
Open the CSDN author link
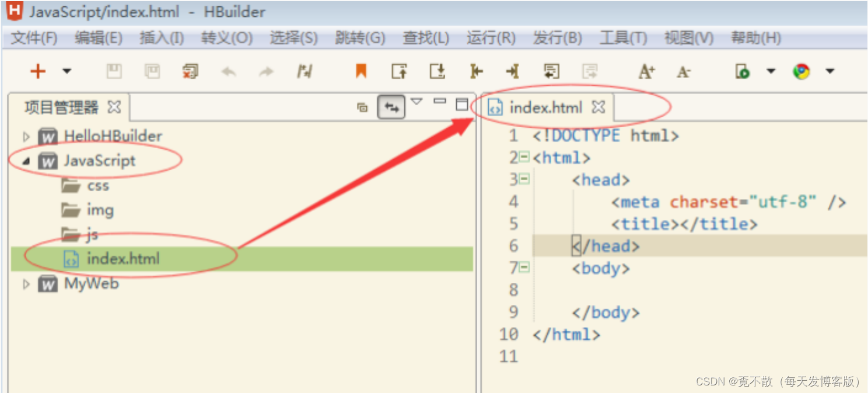tap(779, 381)
